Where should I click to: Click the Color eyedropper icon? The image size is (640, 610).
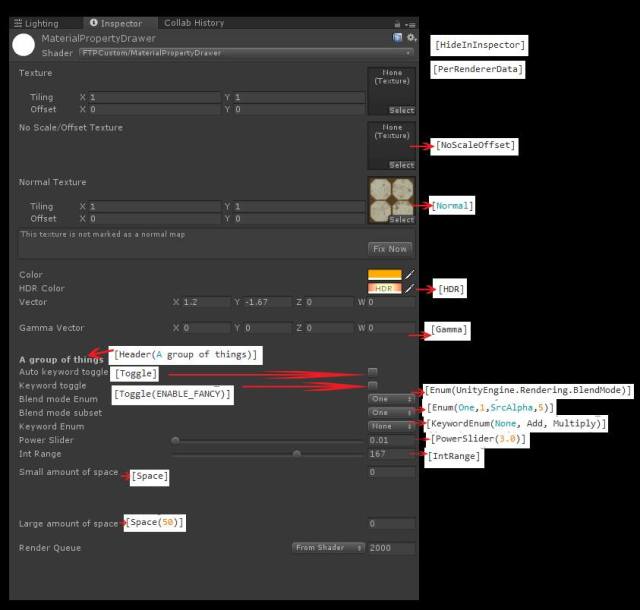[409, 274]
